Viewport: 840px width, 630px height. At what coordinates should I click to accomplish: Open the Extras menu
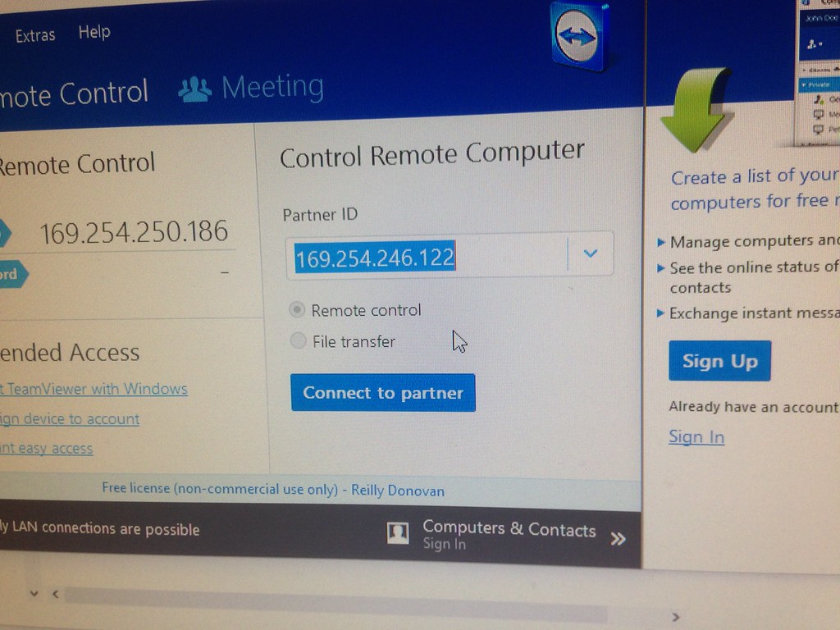(x=34, y=35)
